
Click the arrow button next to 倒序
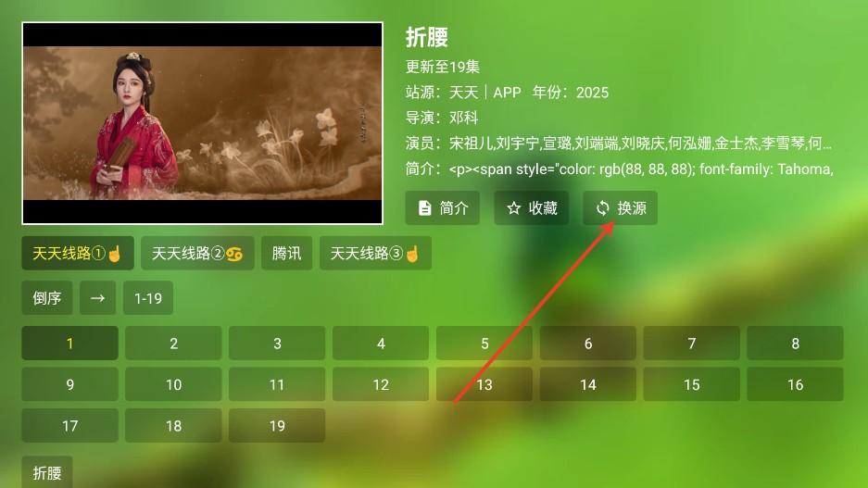pos(97,298)
